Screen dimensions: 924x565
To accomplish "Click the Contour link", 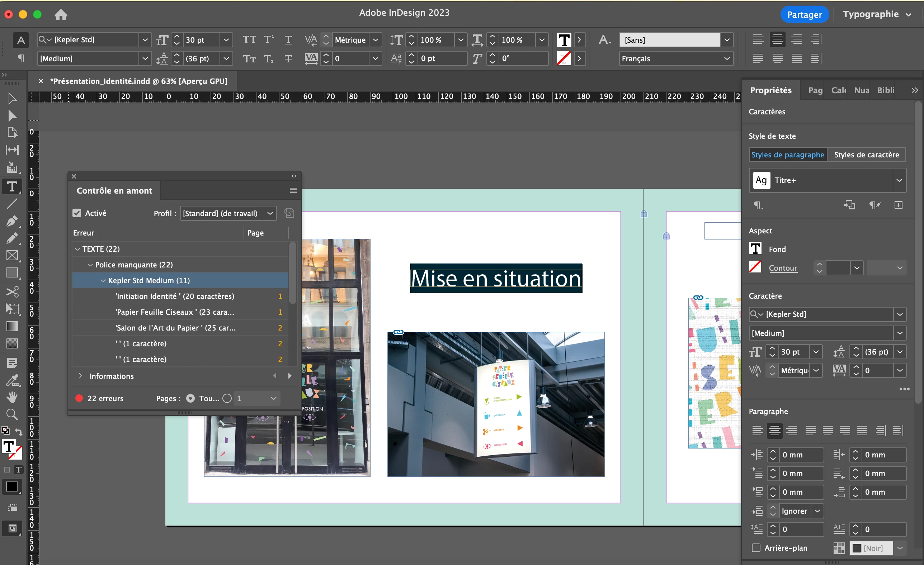I will pyautogui.click(x=783, y=268).
